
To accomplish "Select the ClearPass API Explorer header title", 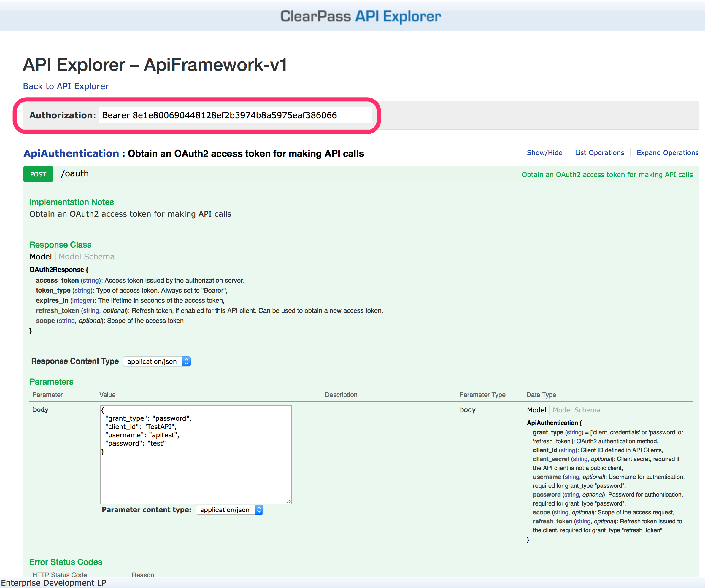I will (x=361, y=16).
